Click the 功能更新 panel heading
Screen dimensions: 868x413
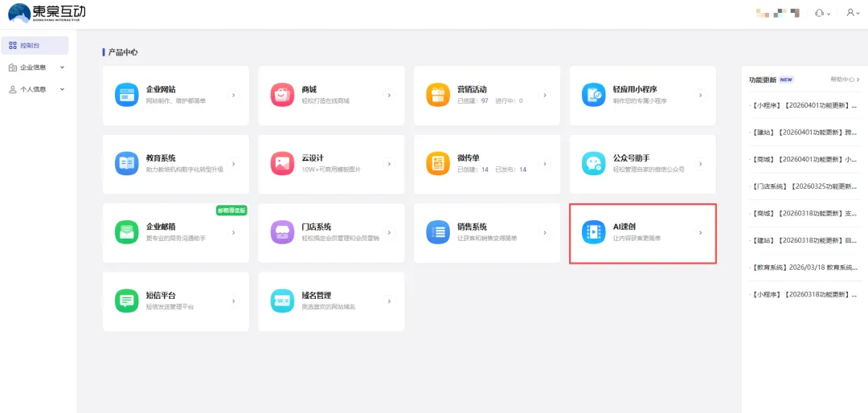(x=762, y=80)
